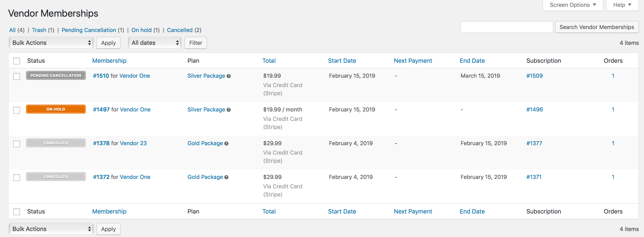Open membership #1372
644x237 pixels.
pyautogui.click(x=101, y=177)
